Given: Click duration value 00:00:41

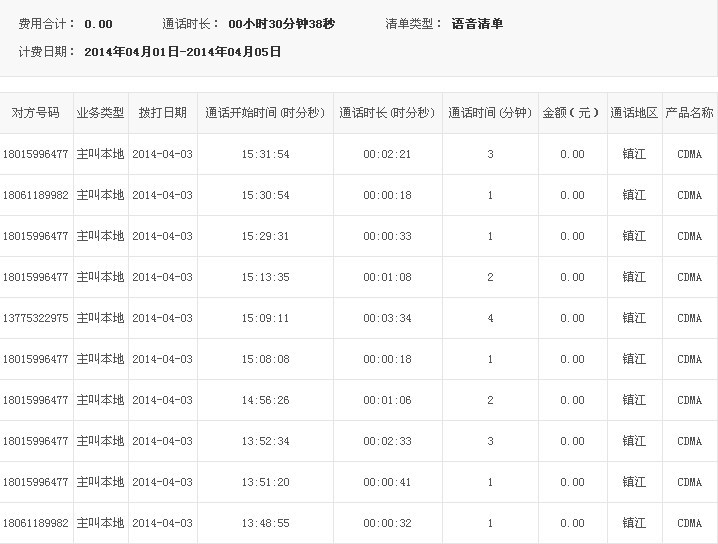Looking at the screenshot, I should tap(387, 482).
